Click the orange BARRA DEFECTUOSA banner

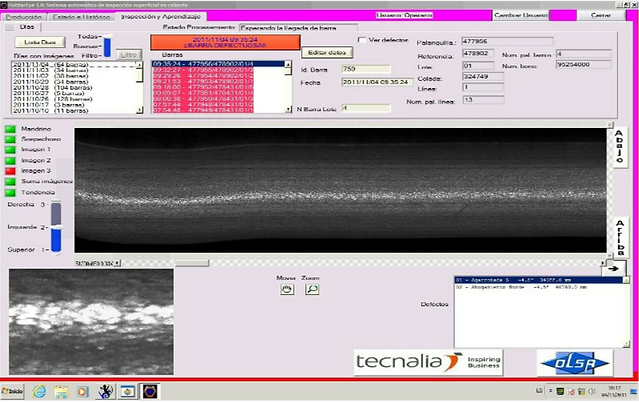point(225,42)
